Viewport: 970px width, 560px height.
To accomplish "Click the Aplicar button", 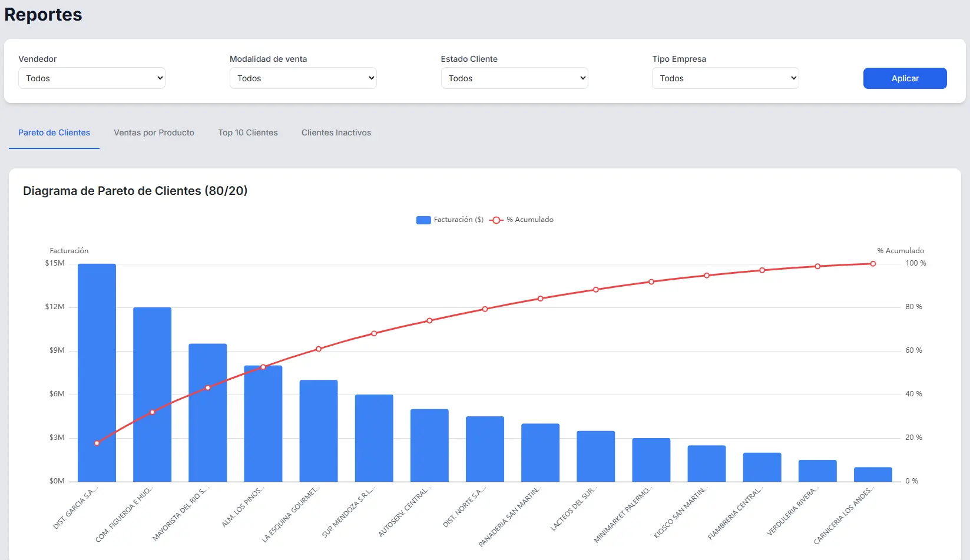I will pyautogui.click(x=905, y=78).
